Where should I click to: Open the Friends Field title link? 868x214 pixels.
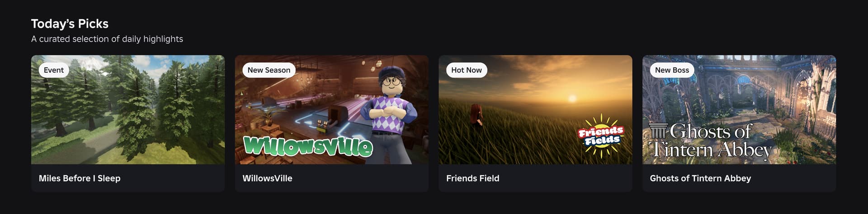point(473,178)
